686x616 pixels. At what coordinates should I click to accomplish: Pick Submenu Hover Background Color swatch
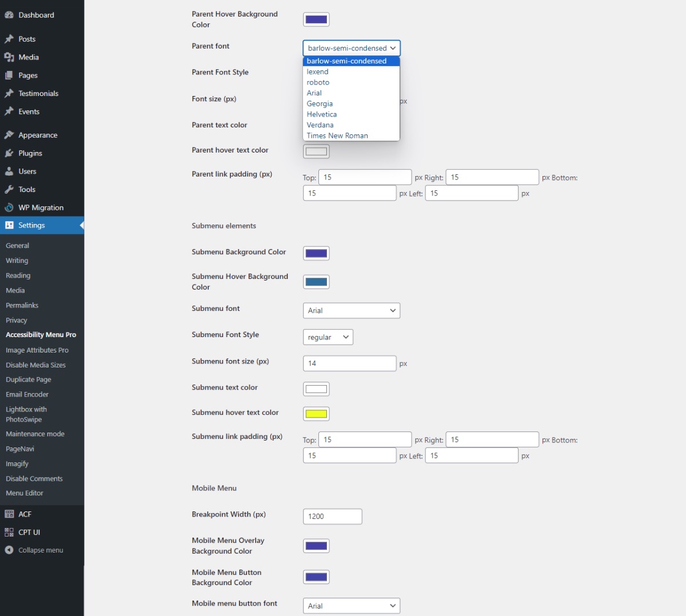pyautogui.click(x=316, y=282)
